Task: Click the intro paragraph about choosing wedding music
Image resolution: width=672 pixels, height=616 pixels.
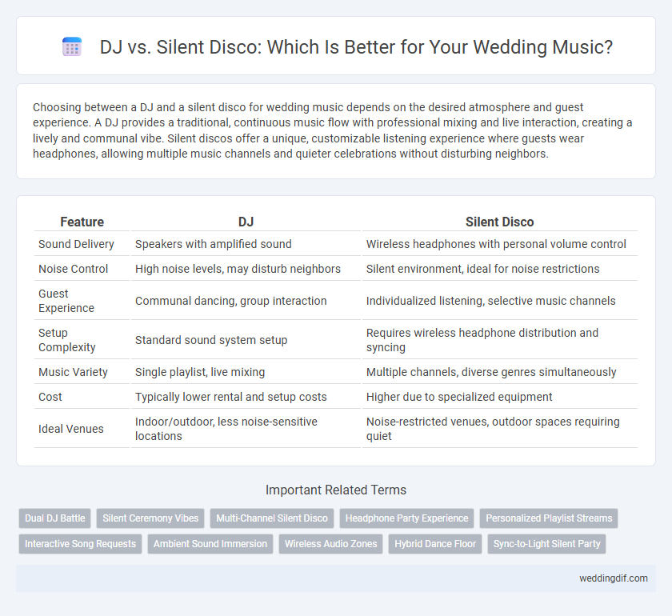Action: click(x=333, y=130)
